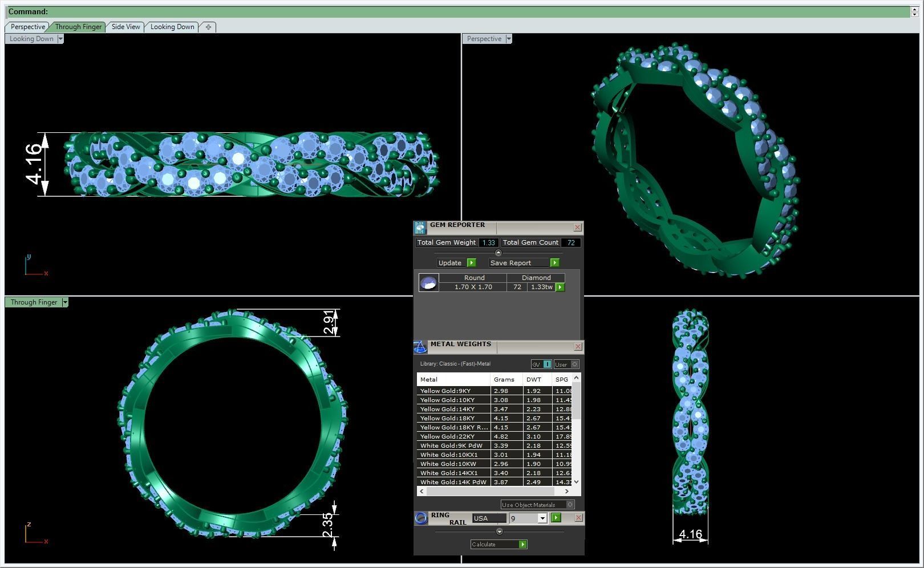Click the Looking Down viewport title
This screenshot has height=568, width=924.
[x=31, y=39]
